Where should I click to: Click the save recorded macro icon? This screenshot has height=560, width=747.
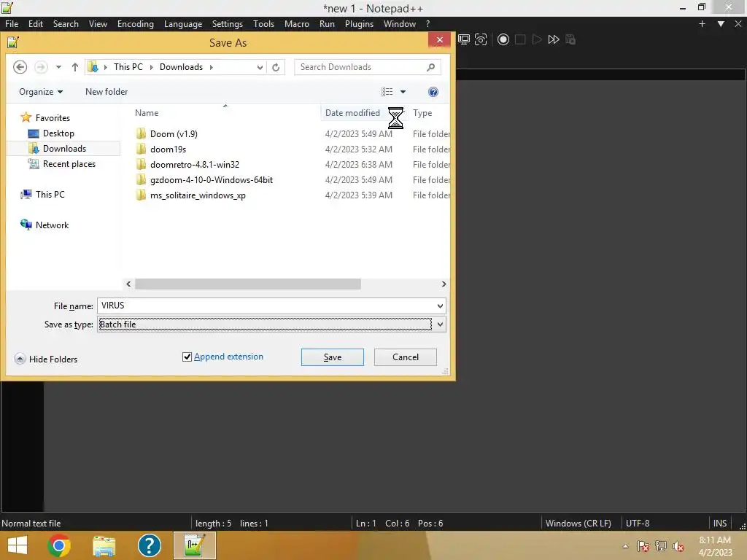coord(570,39)
